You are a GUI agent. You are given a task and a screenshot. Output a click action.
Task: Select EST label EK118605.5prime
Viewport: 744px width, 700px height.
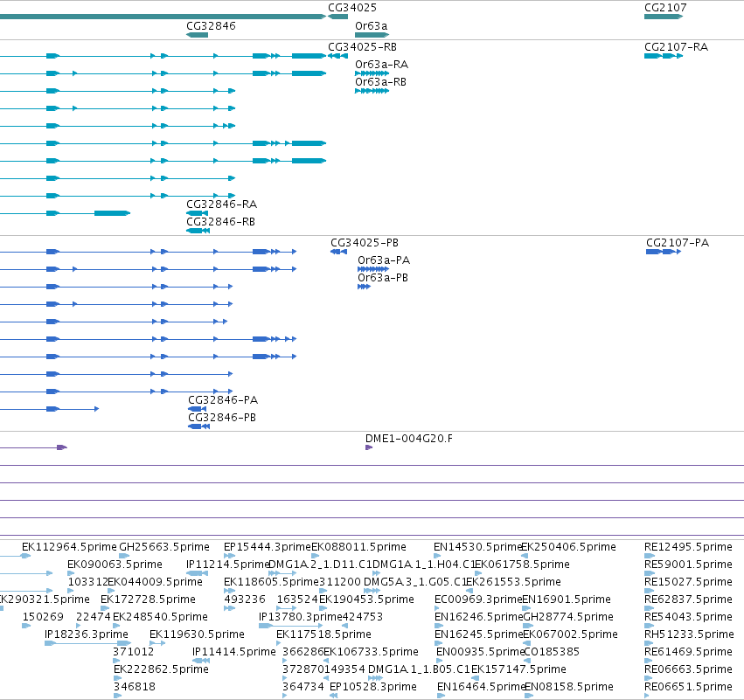click(271, 582)
